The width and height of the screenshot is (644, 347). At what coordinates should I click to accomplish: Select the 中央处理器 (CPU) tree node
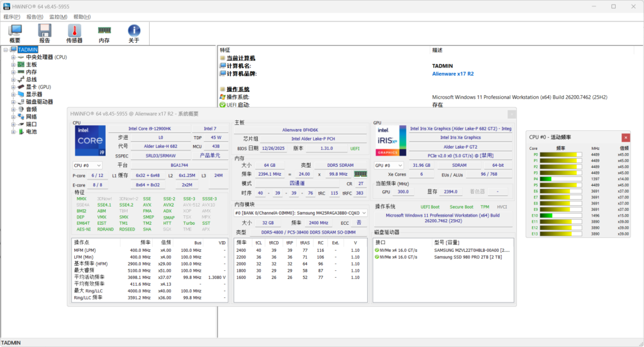pyautogui.click(x=47, y=57)
